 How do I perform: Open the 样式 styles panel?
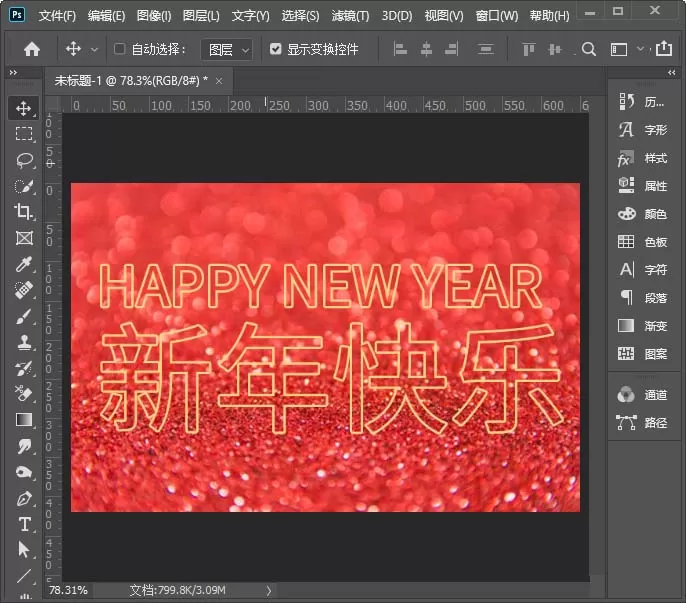[x=642, y=158]
